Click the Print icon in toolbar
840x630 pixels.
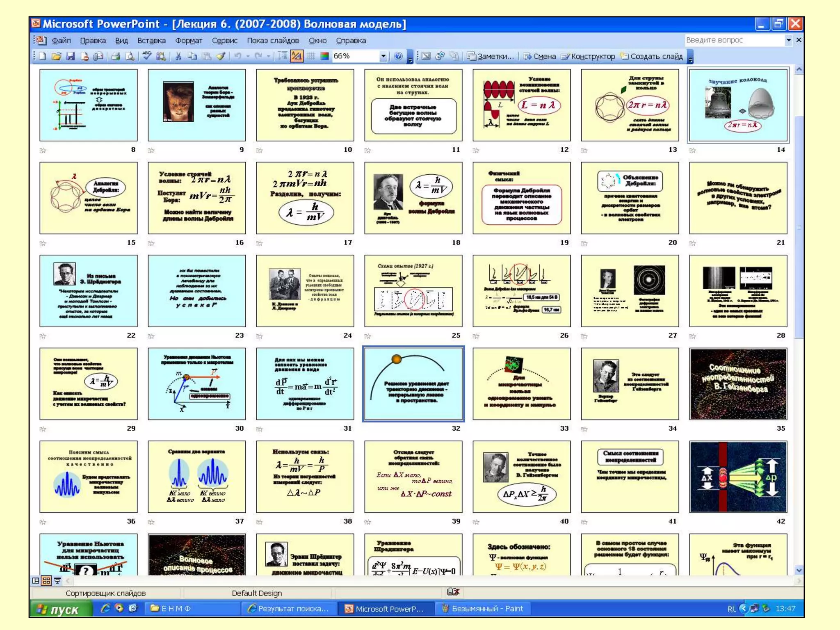116,56
